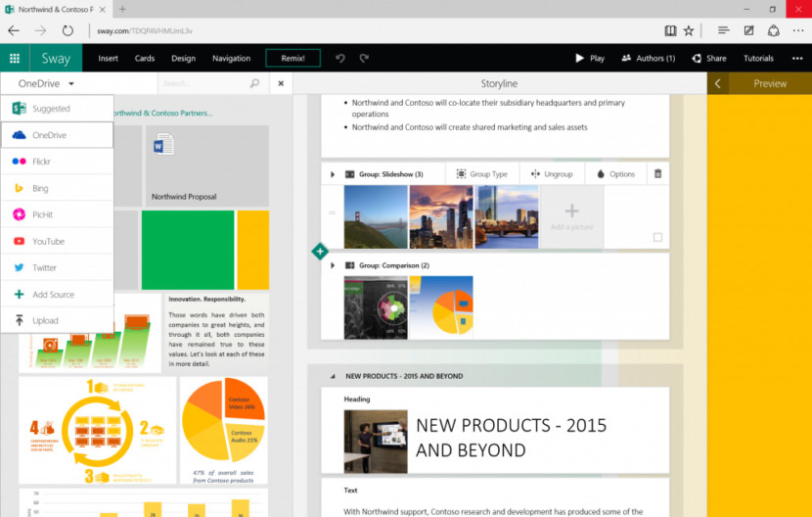This screenshot has height=517, width=812.
Task: Refresh the browser page
Action: click(68, 30)
